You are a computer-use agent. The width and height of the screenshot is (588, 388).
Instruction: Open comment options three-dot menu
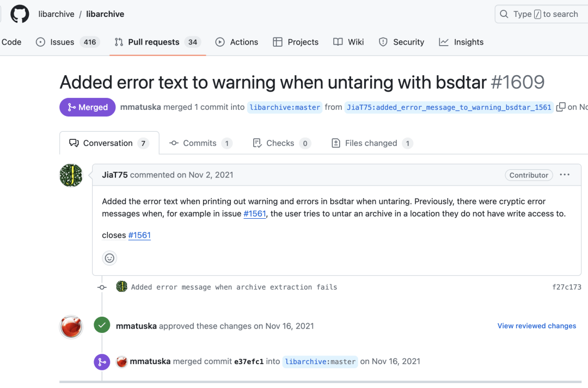(x=565, y=175)
